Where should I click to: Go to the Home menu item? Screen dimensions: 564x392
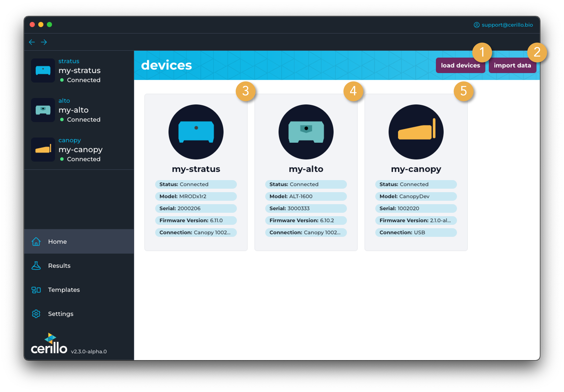[x=79, y=241]
